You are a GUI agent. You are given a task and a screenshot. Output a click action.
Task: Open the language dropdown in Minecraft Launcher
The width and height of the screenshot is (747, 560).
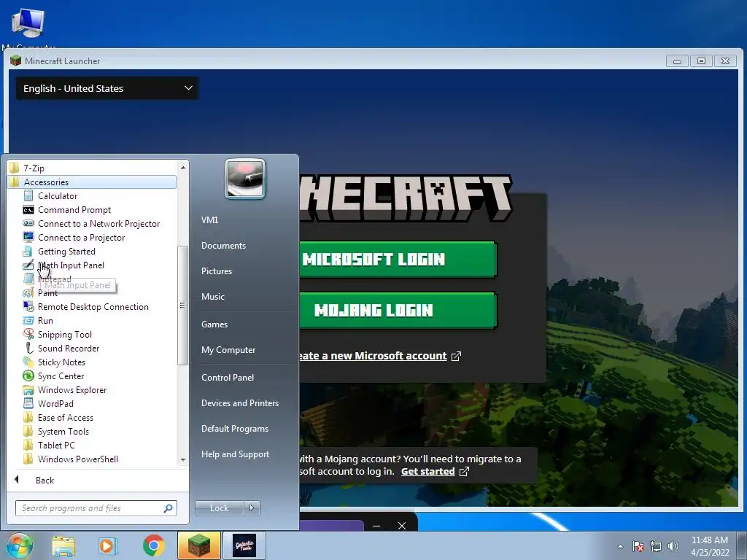pyautogui.click(x=107, y=88)
